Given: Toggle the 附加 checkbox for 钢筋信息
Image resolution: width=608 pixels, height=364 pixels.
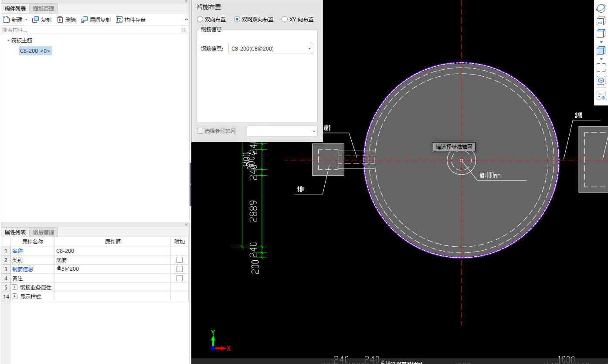Looking at the screenshot, I should pos(180,269).
